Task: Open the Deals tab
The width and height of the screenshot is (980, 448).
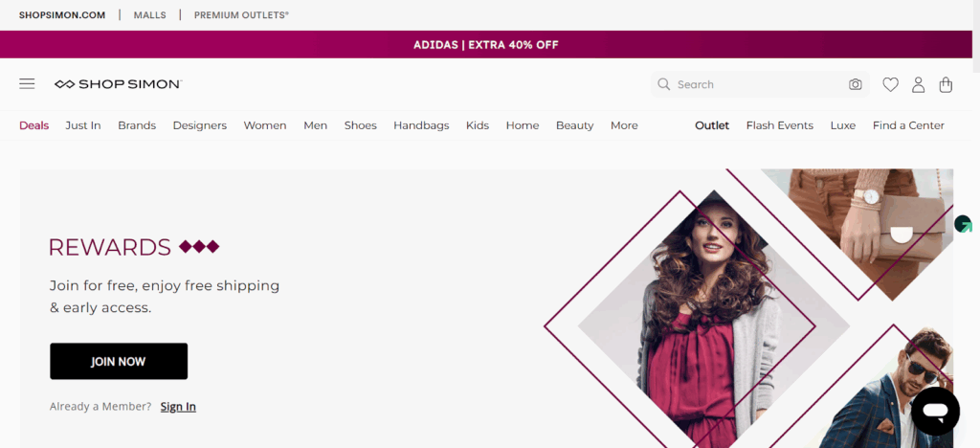Action: click(33, 125)
